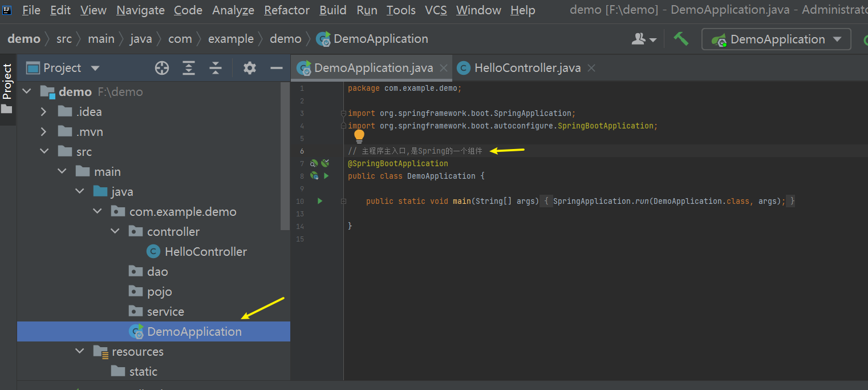The width and height of the screenshot is (868, 390).
Task: Click the Spring bean gutter icon on line 8
Action: coord(314,176)
